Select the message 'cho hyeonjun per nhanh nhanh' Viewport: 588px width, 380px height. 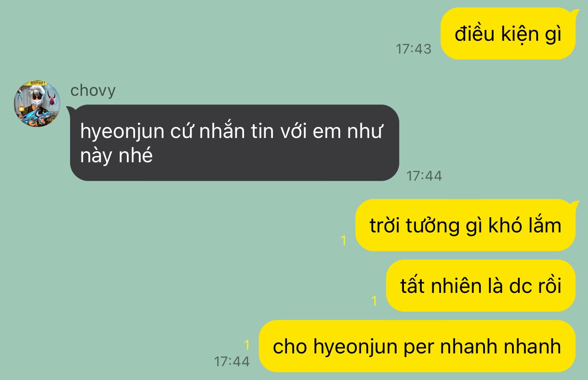417,346
